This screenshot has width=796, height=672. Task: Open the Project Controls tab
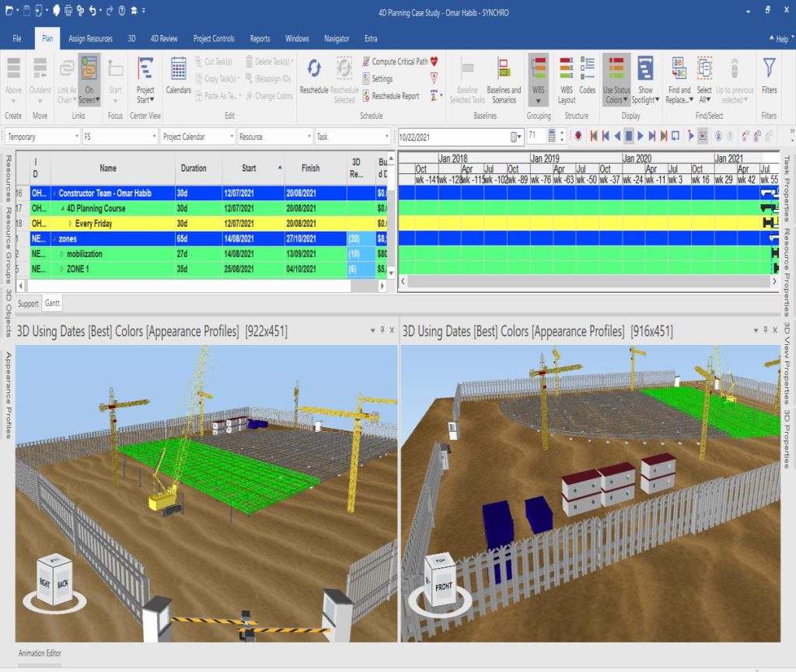pos(214,39)
